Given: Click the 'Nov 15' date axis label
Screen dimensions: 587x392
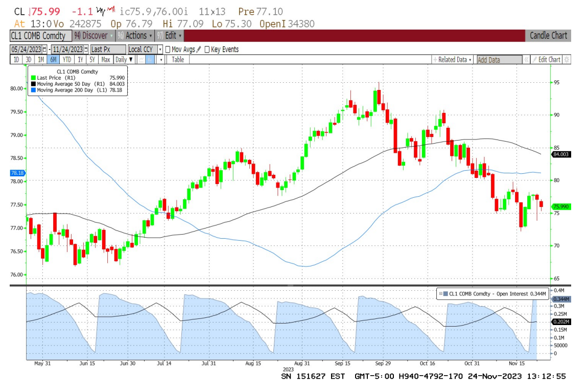Looking at the screenshot, I should point(516,363).
